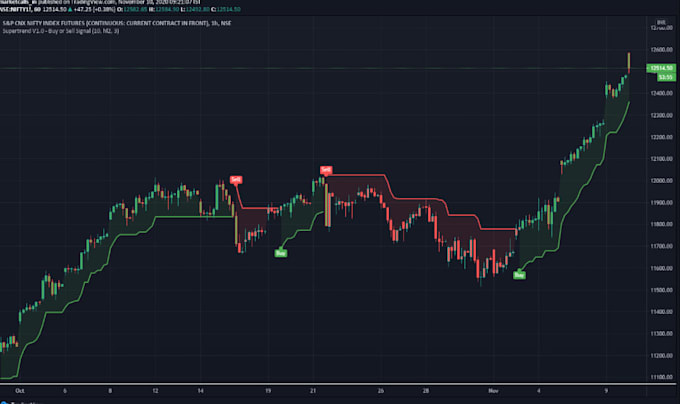Screen dimensions: 680x404
Task: Select the Supertrend V1.0 indicator legend
Action: click(x=61, y=31)
